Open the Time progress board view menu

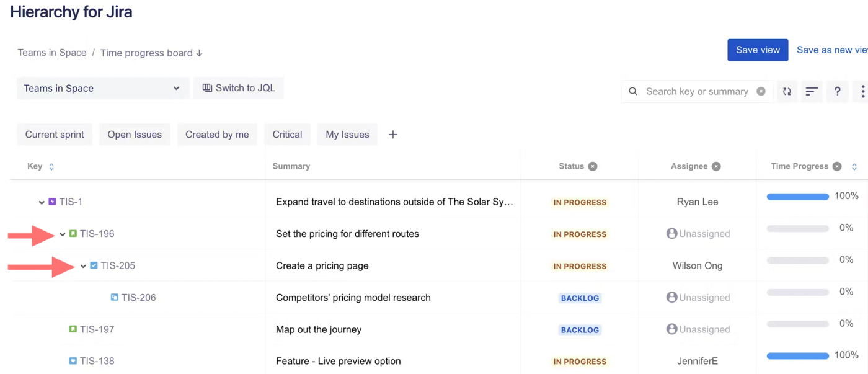[x=151, y=53]
